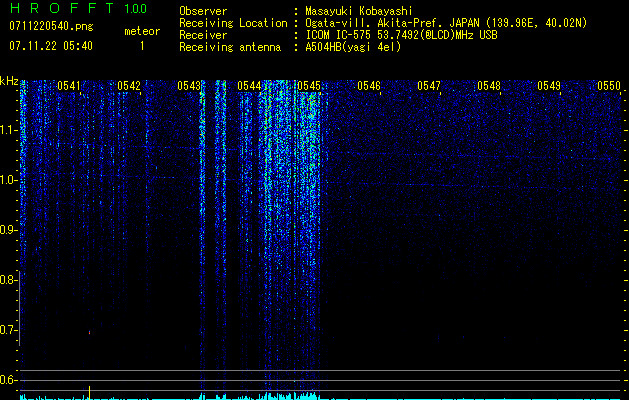Click the 0.7 frequency axis label

click(8, 330)
